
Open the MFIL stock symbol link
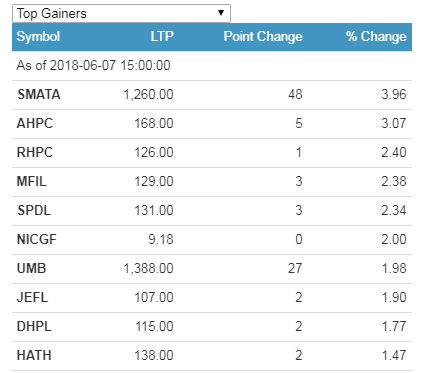[32, 181]
